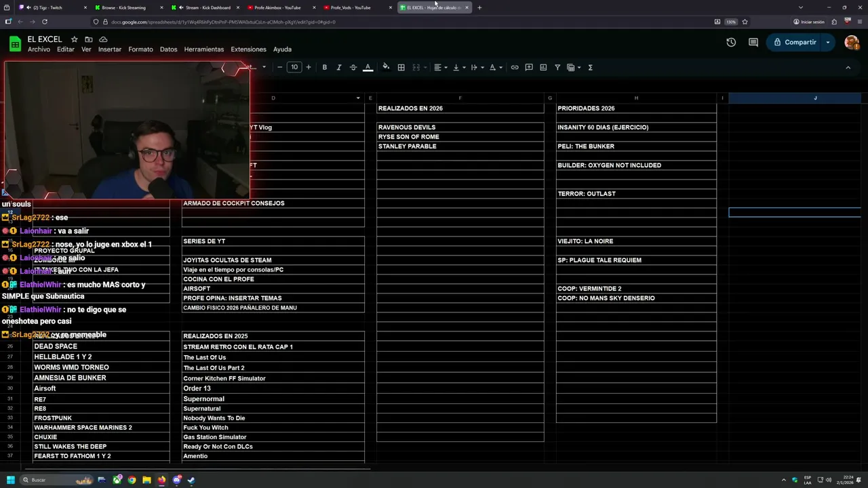
Task: Open the Ayuda menu
Action: 282,49
